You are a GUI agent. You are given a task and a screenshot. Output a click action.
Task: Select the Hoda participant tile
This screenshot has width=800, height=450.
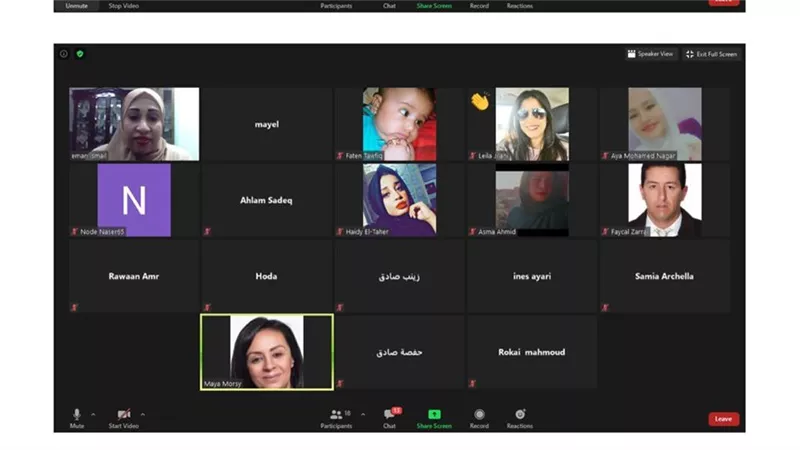267,276
